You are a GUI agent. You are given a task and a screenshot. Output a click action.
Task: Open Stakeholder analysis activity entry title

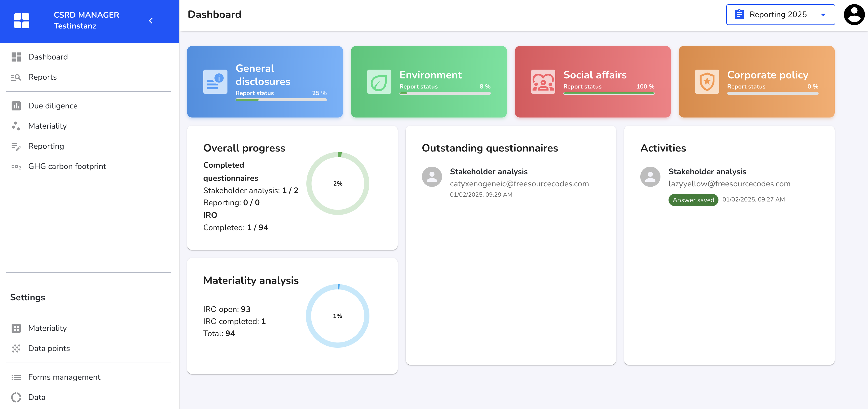707,172
